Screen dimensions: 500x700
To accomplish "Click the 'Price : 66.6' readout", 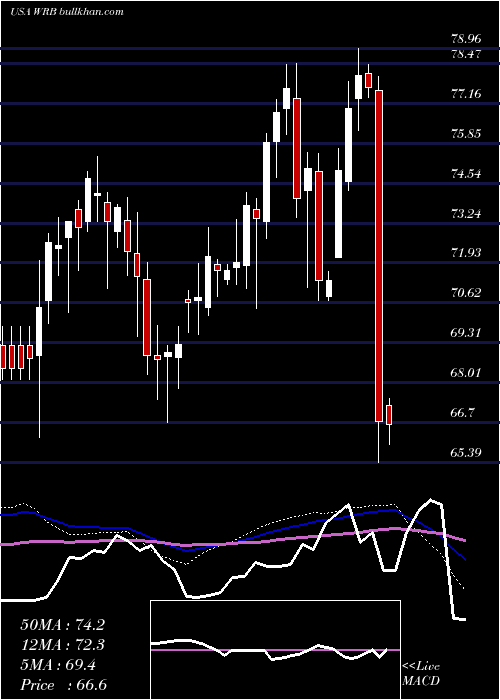I will click(63, 685).
